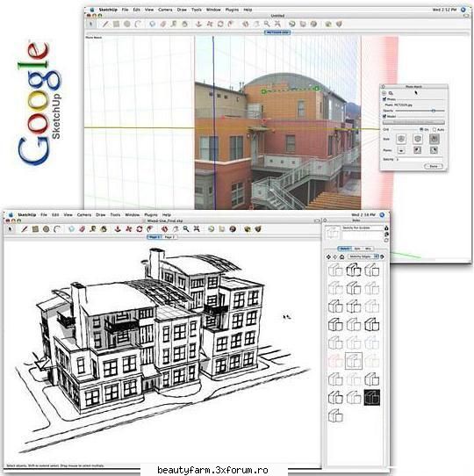Click the Done button in Photo Match
Viewport: 474px width, 476px height.
coord(433,166)
